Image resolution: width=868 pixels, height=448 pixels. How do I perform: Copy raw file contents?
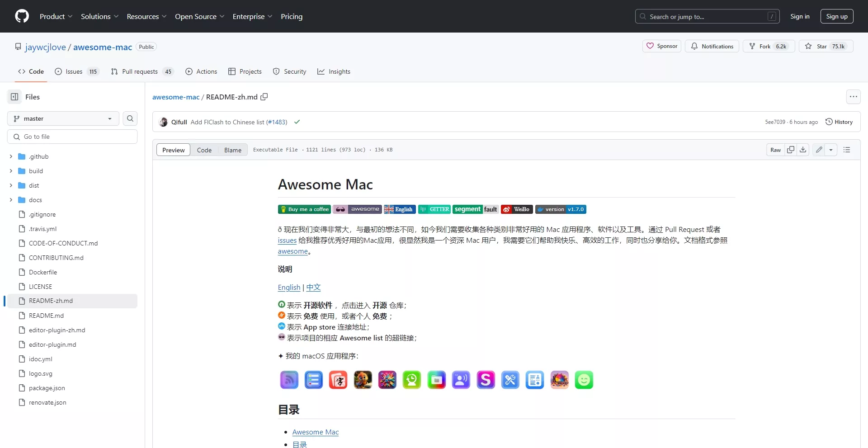(x=791, y=150)
